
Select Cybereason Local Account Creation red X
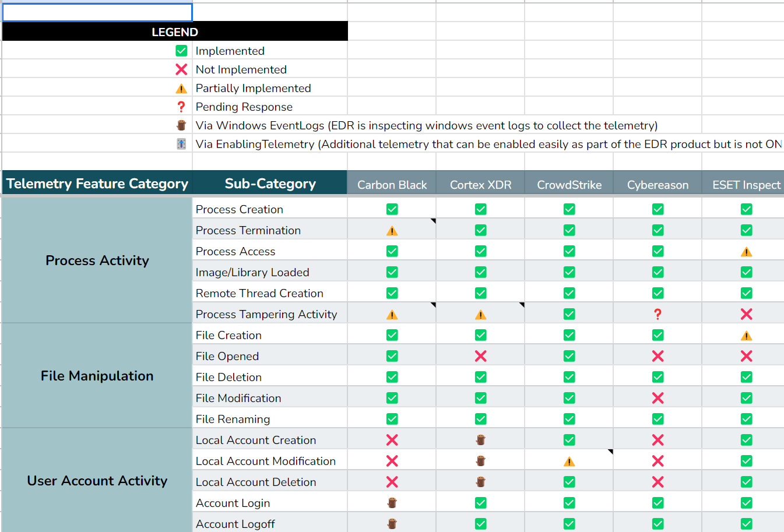tap(658, 440)
